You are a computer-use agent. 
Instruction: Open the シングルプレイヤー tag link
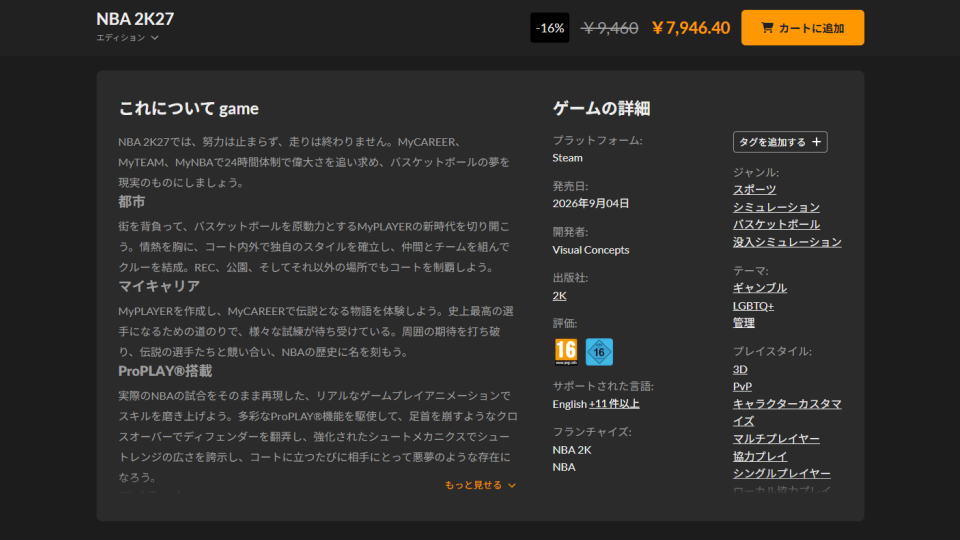click(782, 473)
